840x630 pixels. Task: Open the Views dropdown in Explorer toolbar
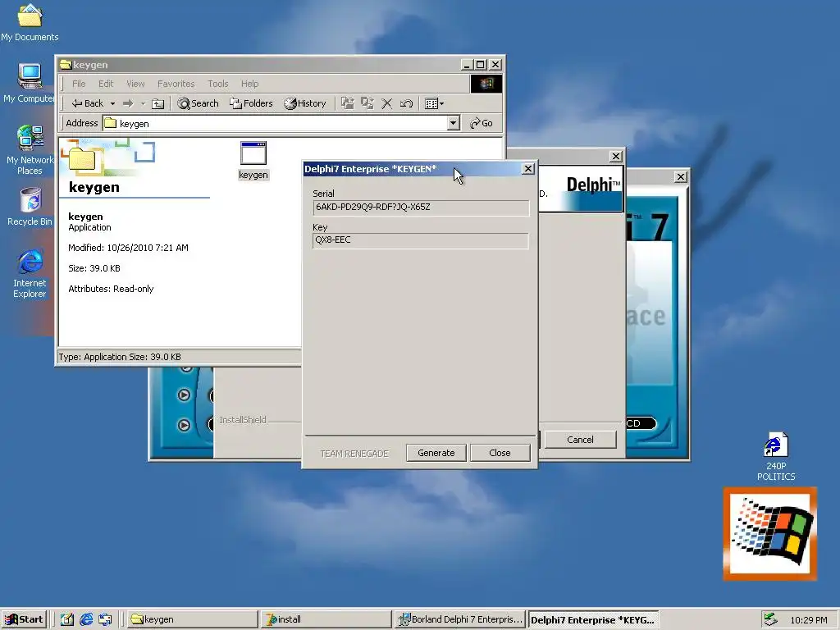[x=434, y=103]
